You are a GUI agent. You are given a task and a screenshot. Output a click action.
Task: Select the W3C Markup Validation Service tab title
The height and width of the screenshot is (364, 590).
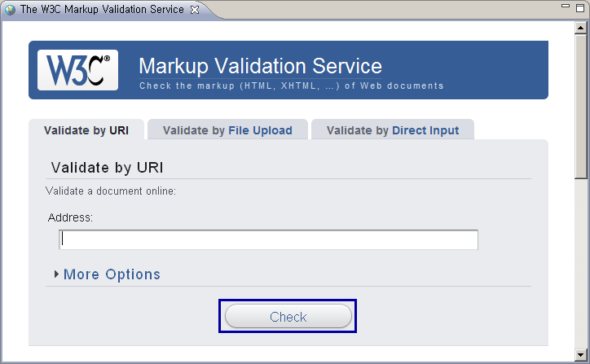102,10
